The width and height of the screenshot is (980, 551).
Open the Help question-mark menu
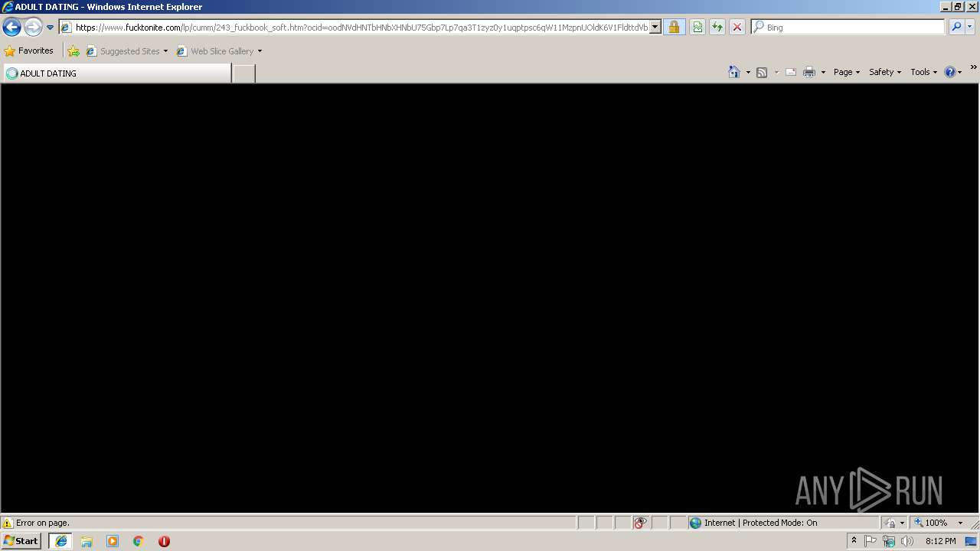pos(953,72)
